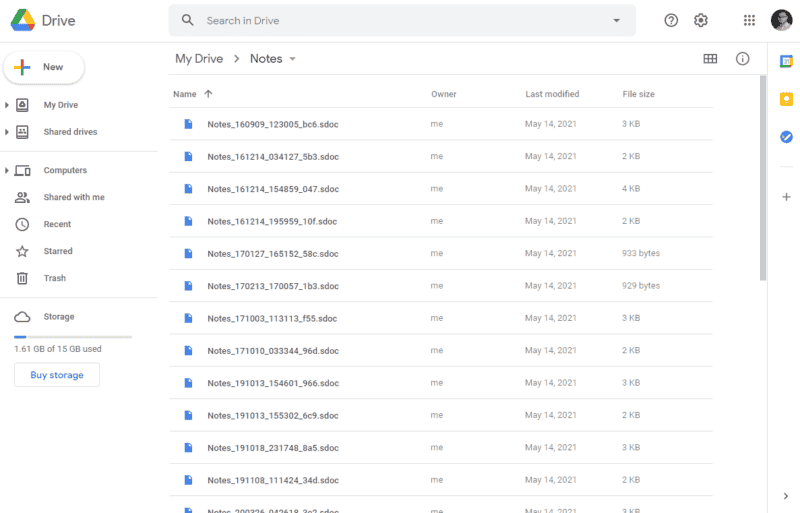
Task: Click the Google Drive logo
Action: click(23, 20)
